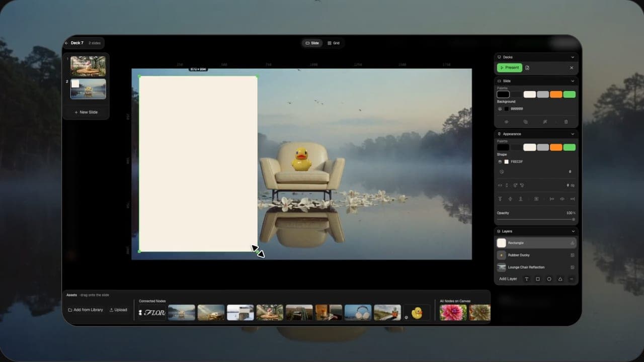Switch to Grid view
Screen dimensions: 644x362
click(334, 43)
